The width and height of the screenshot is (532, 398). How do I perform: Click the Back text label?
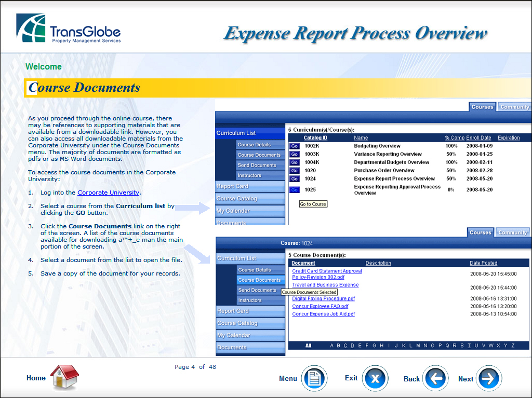(x=411, y=379)
